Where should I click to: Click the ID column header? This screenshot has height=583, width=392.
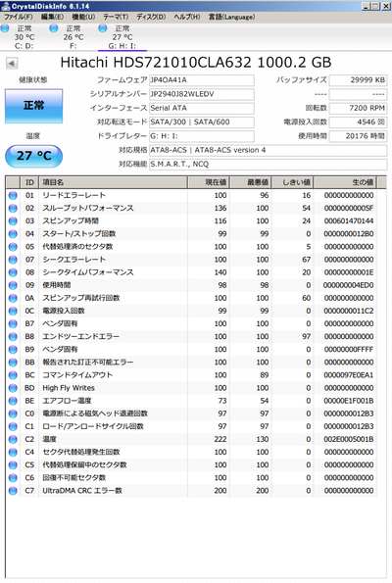(x=29, y=182)
